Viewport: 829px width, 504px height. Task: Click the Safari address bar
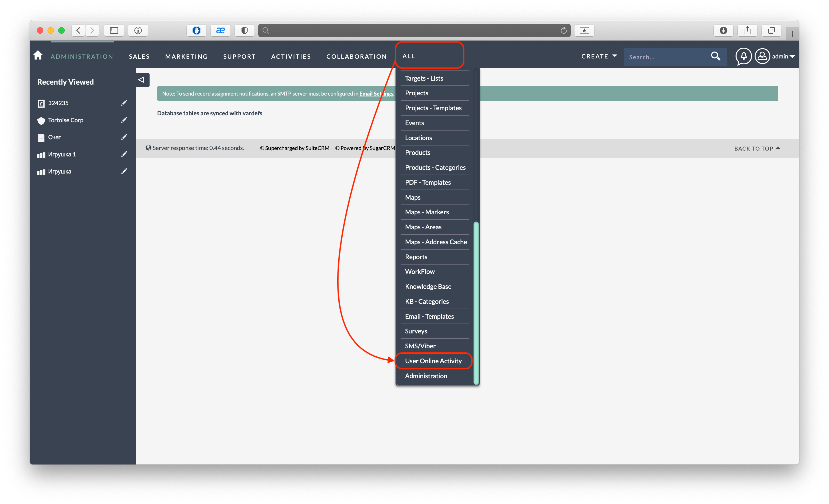414,30
